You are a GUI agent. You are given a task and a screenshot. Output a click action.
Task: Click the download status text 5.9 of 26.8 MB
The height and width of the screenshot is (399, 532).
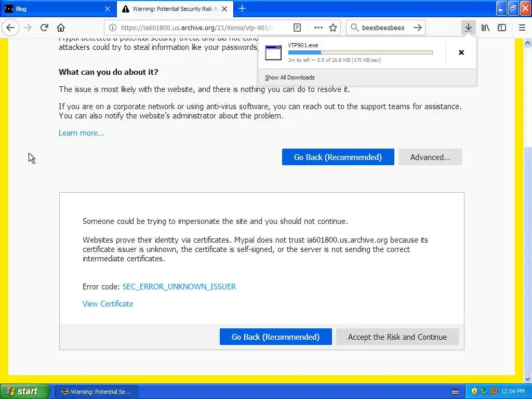tap(334, 60)
